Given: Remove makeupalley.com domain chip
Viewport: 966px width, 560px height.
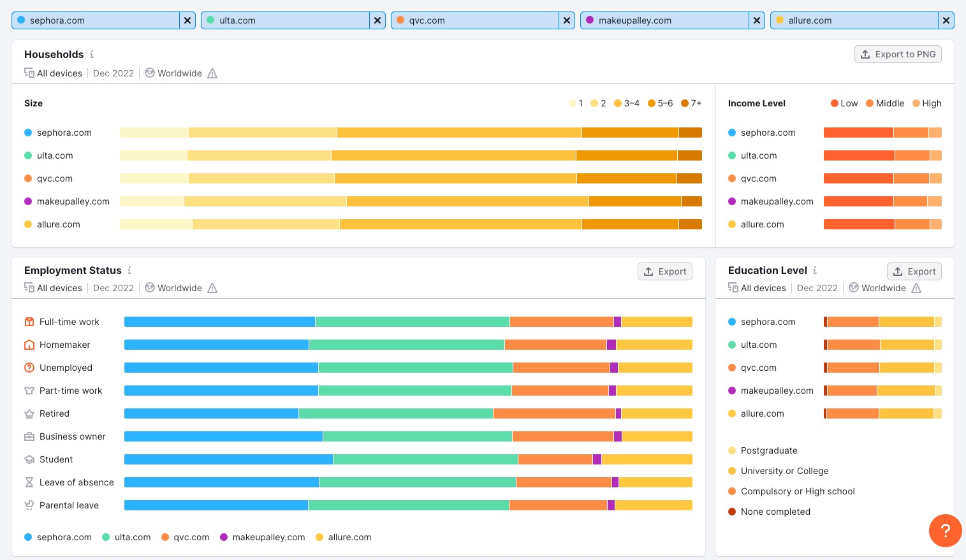Looking at the screenshot, I should pyautogui.click(x=757, y=20).
